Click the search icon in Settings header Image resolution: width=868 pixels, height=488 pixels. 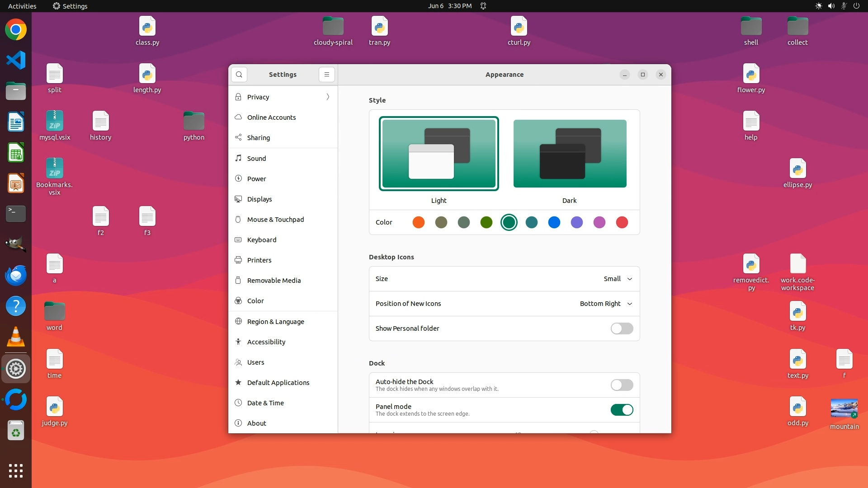coord(239,75)
